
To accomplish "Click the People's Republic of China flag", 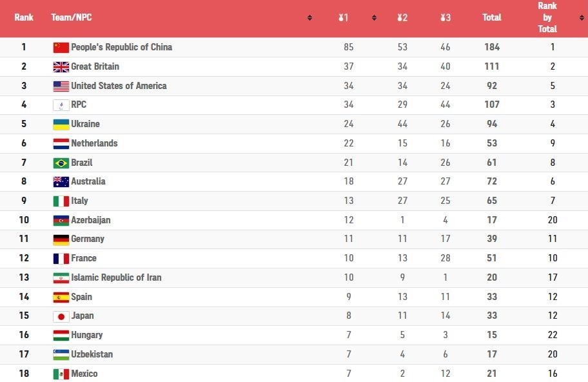I will 61,47.
